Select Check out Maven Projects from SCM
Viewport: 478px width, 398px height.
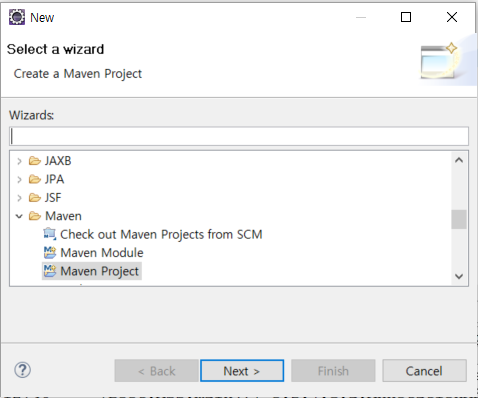161,234
